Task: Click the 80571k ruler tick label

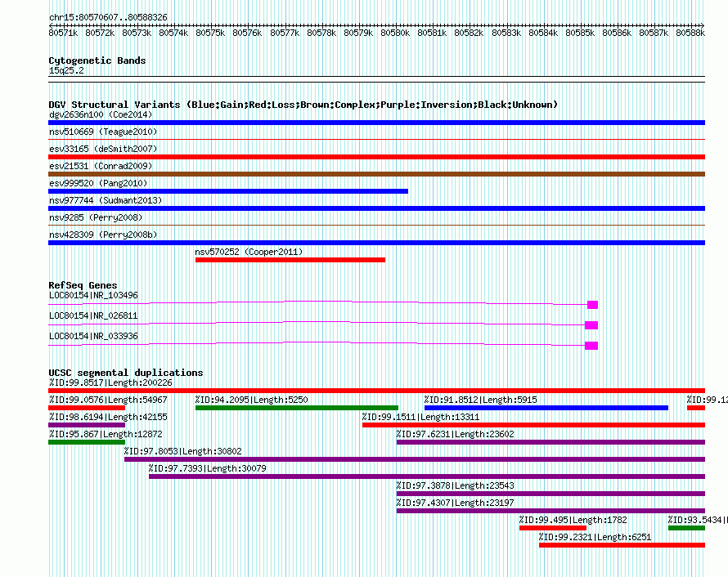Action: click(x=63, y=33)
